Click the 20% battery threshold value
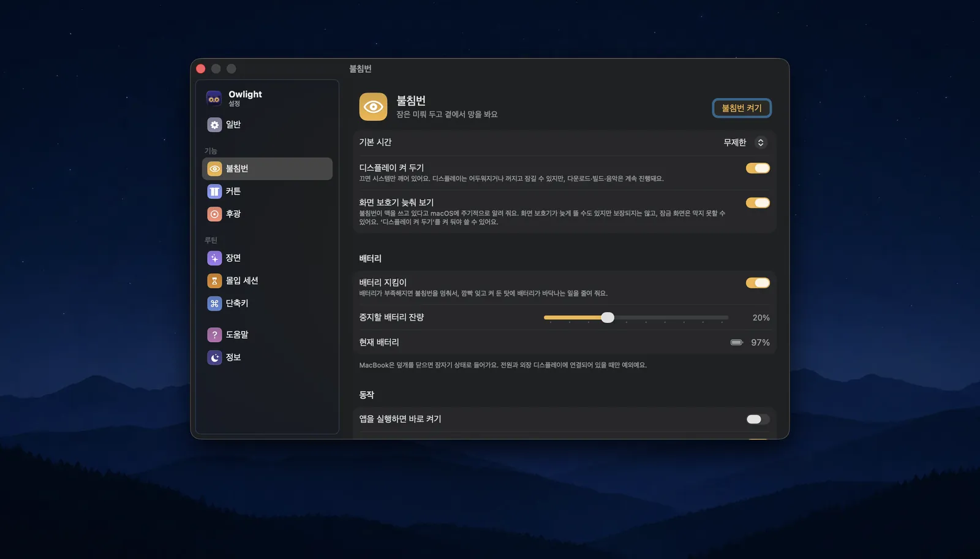Screen dimensions: 980x559 pos(761,318)
